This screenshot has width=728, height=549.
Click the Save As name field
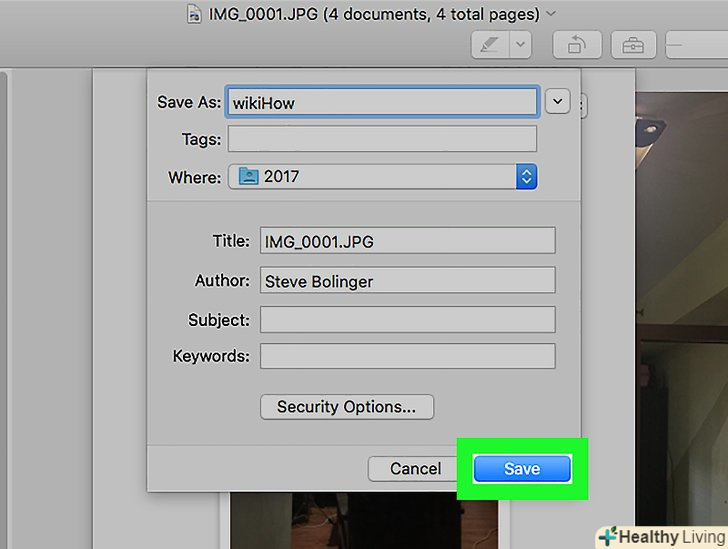coord(382,102)
